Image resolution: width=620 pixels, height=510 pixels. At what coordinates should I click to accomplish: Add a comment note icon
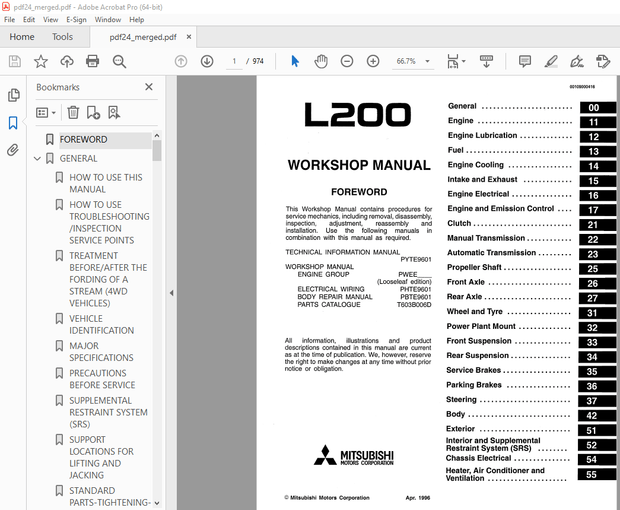pos(525,61)
